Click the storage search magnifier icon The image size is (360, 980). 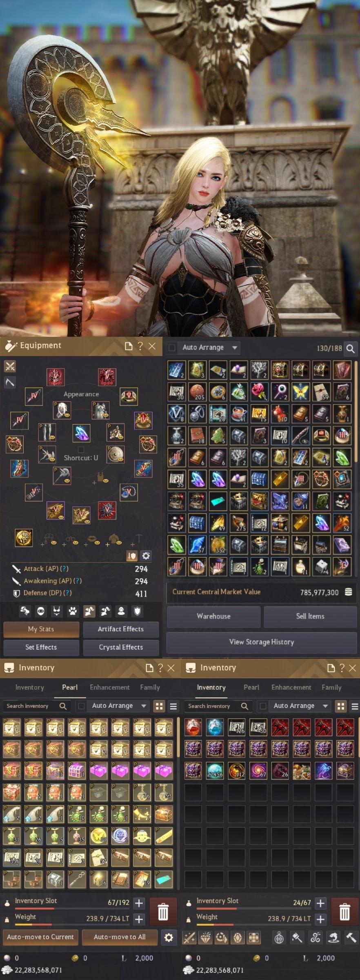(x=350, y=348)
